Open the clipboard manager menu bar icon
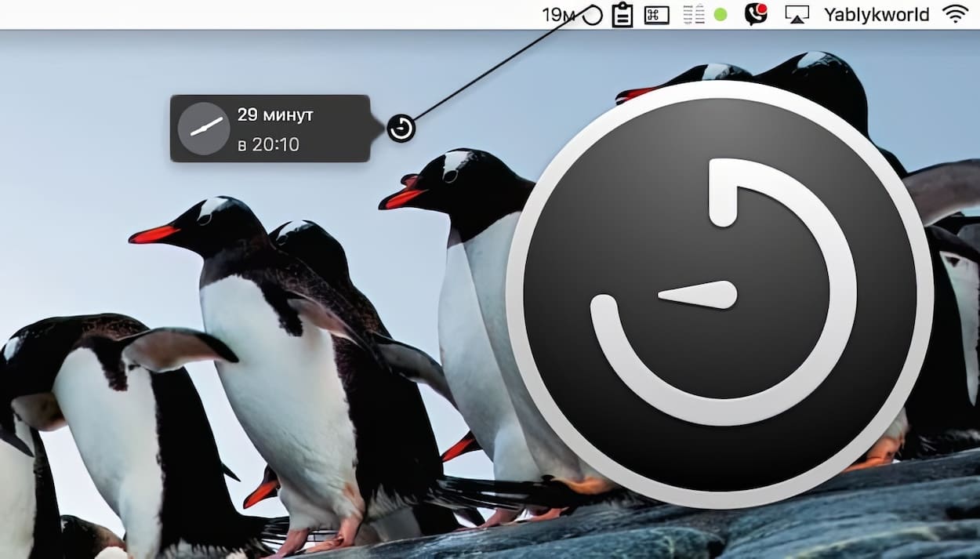Viewport: 980px width, 559px height. (622, 15)
